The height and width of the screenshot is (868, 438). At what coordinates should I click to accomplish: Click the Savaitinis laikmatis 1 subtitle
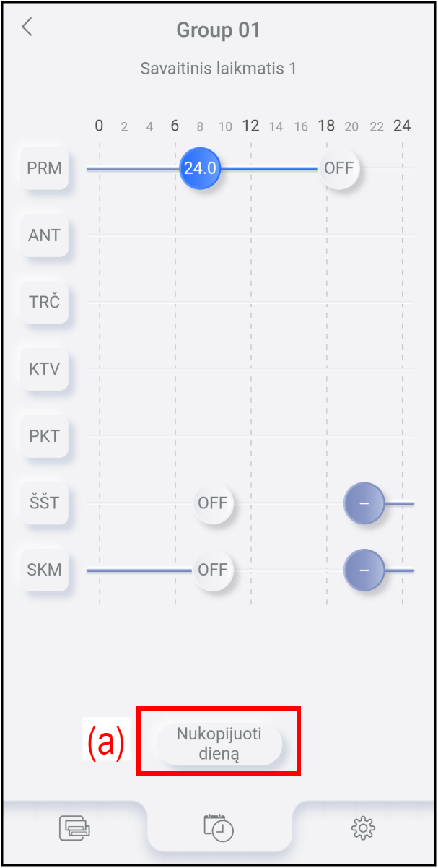coord(219,69)
